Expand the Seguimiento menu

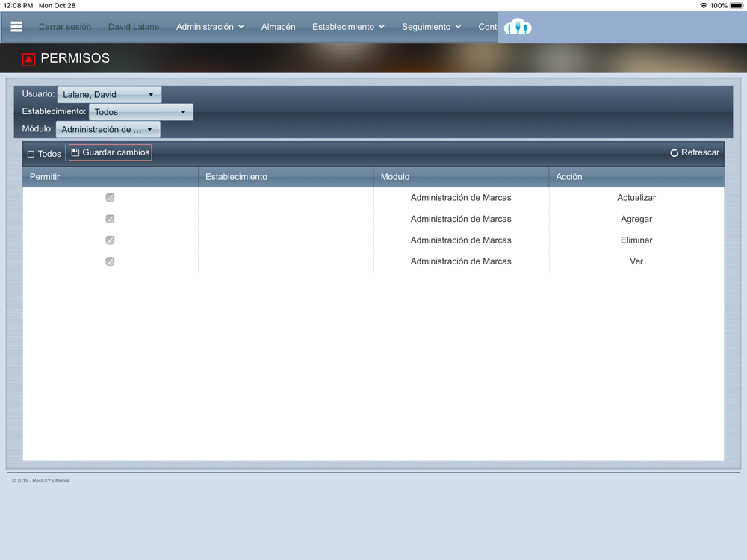pos(431,27)
